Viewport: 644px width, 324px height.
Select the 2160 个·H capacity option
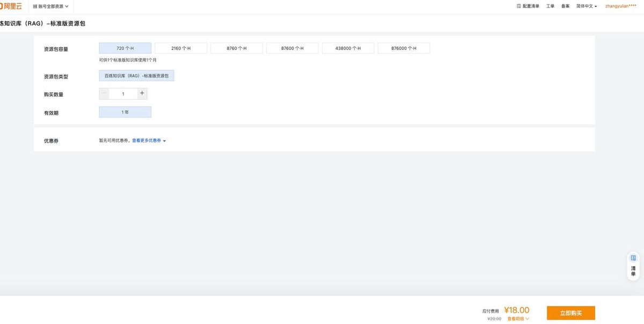pyautogui.click(x=181, y=48)
